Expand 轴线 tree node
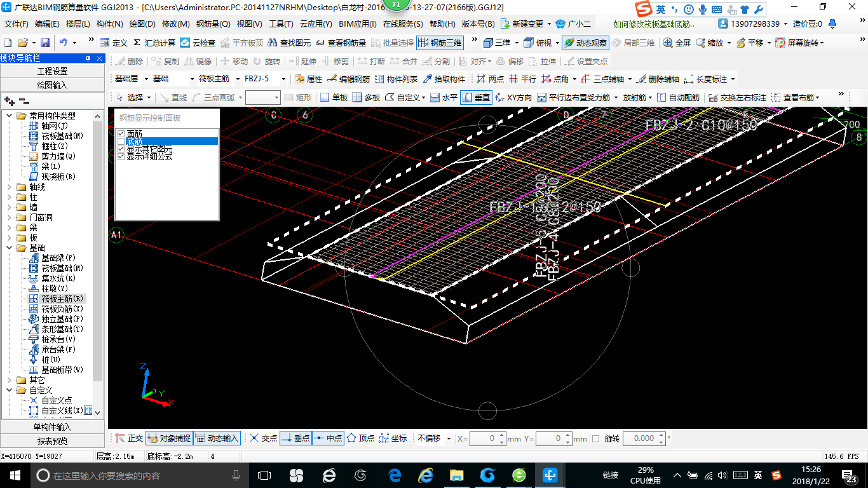This screenshot has height=488, width=868. pyautogui.click(x=10, y=187)
